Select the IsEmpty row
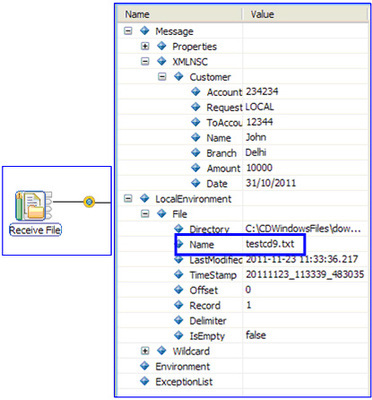Image resolution: width=372 pixels, height=400 pixels. (243, 336)
